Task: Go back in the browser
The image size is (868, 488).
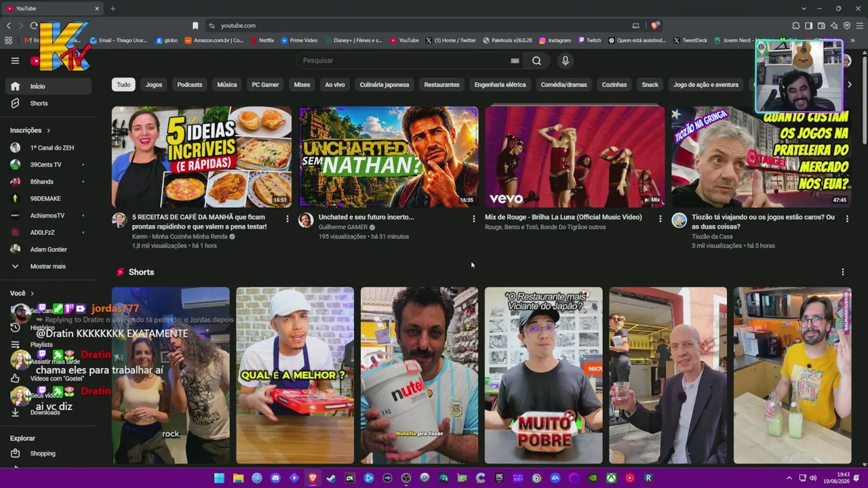Action: tap(9, 26)
